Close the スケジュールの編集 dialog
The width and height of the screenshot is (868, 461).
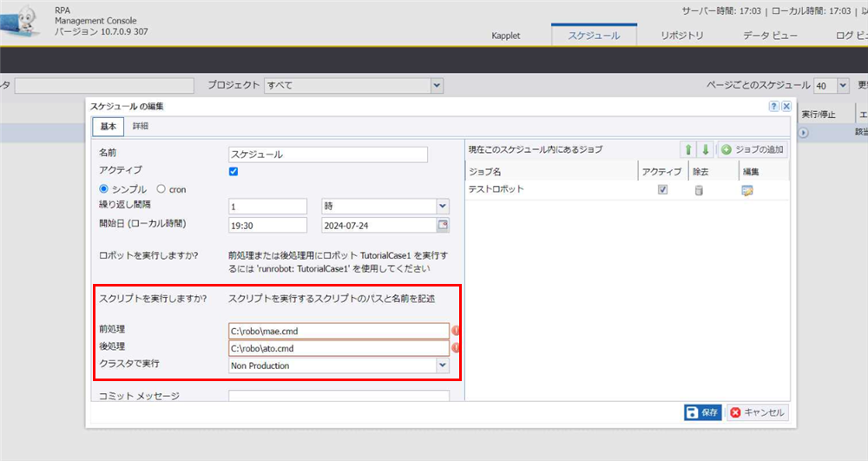pos(786,106)
